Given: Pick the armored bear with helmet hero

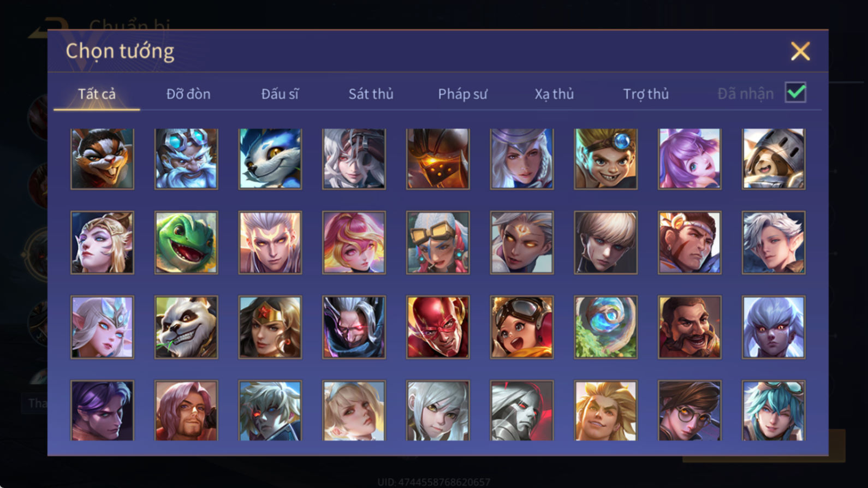Looking at the screenshot, I should (774, 159).
